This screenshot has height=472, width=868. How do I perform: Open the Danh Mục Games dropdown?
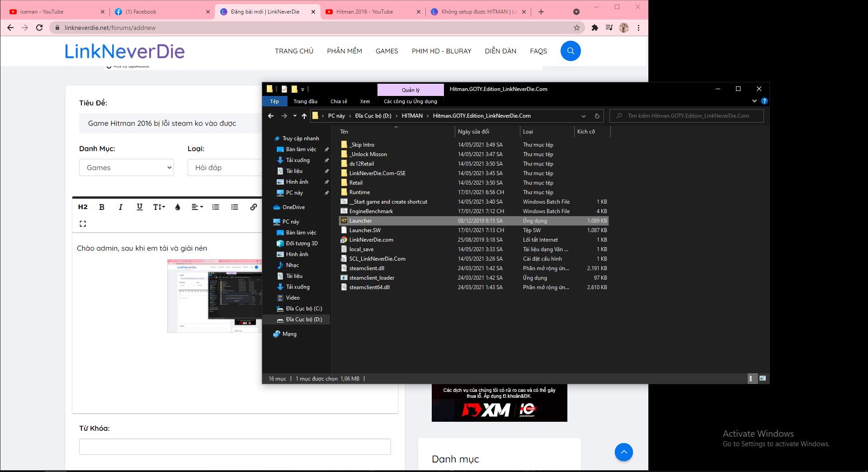tap(127, 167)
